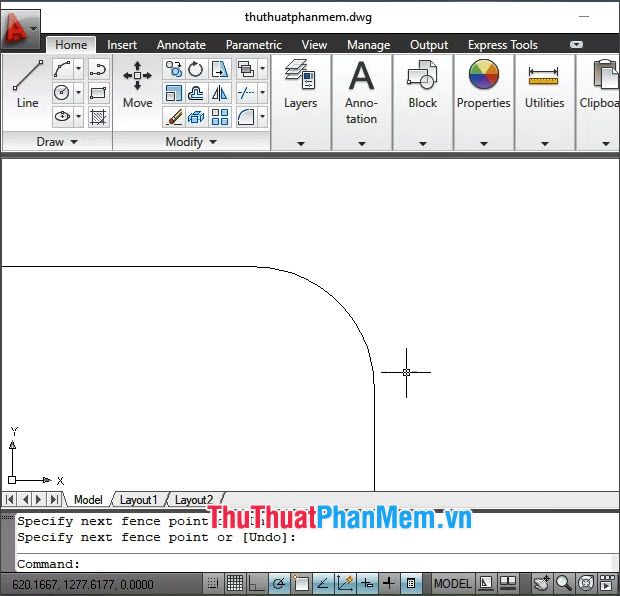Open the Circle tool dropdown arrow
The height and width of the screenshot is (596, 620).
click(78, 93)
